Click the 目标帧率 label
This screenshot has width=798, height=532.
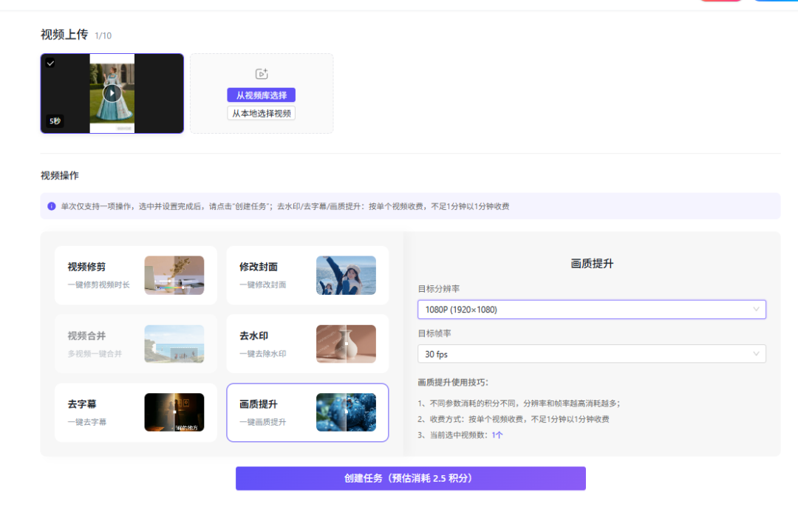(x=434, y=333)
